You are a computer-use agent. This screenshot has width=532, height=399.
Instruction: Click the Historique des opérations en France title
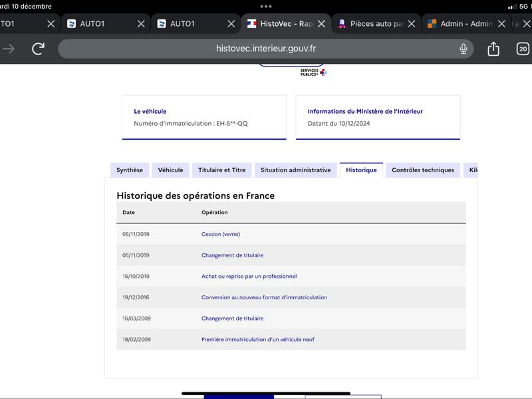click(x=196, y=196)
